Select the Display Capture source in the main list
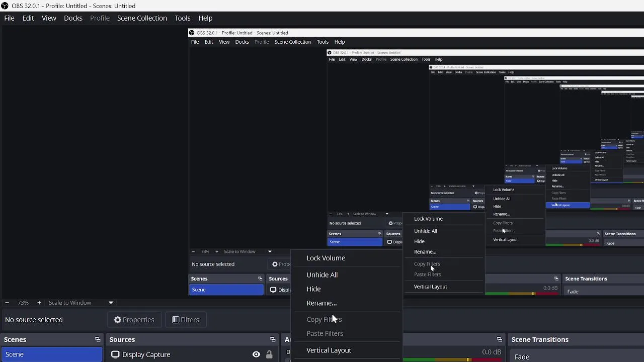Viewport: 644px width, 362px height. [146, 354]
